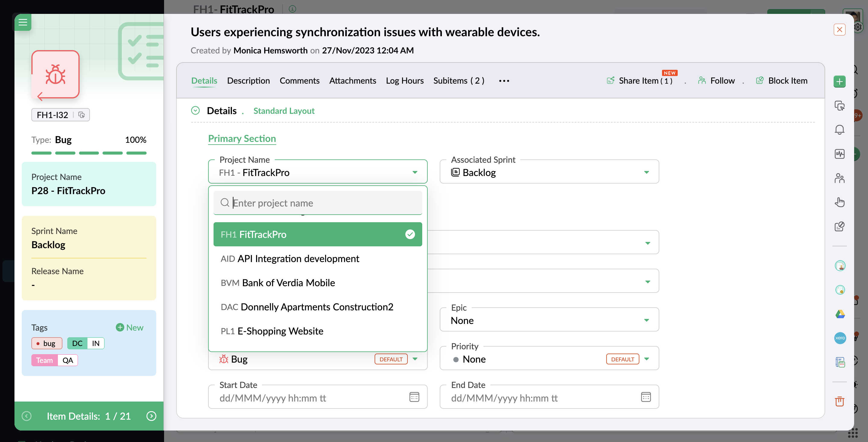Open the users icon in right sidebar
This screenshot has width=868, height=442.
(839, 178)
